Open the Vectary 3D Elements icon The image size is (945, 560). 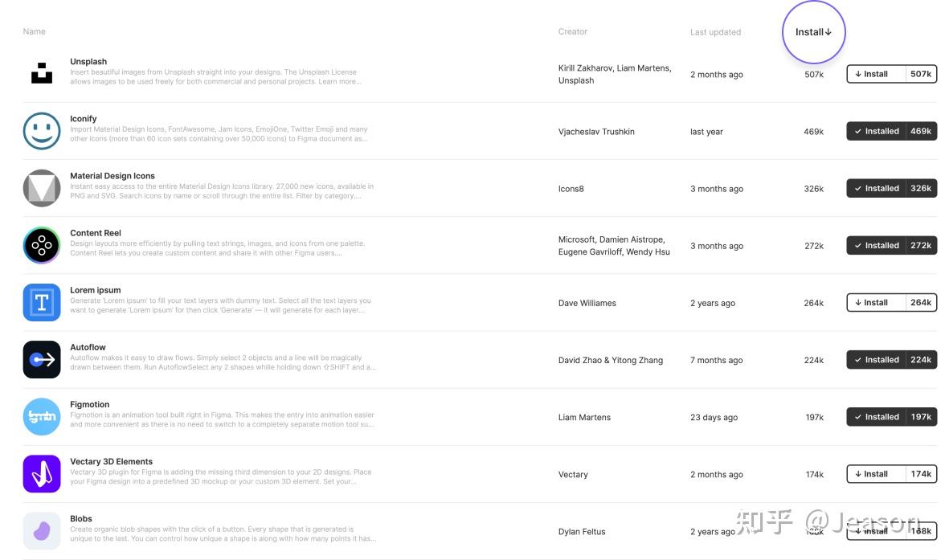coord(42,473)
